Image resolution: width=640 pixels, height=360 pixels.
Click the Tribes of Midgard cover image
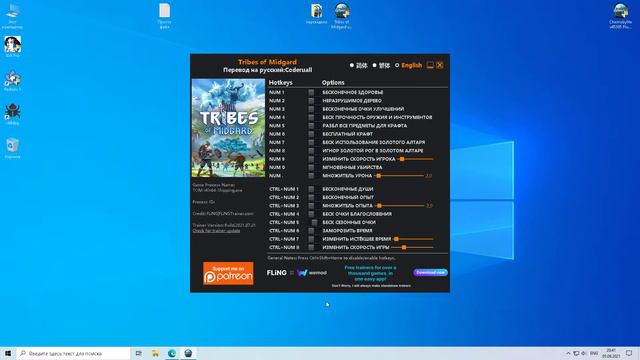coord(228,128)
